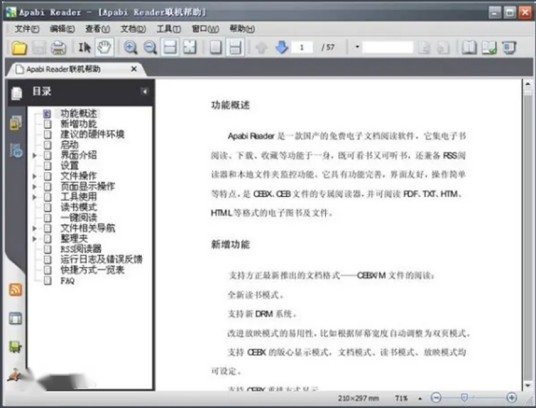
Task: Click the fit width toolbar icon
Action: point(170,47)
